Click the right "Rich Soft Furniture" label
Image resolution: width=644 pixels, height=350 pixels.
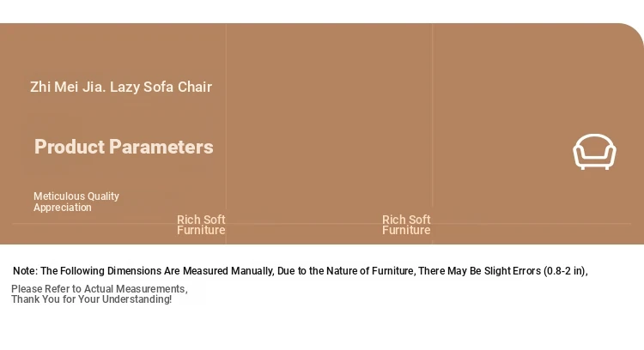tap(406, 225)
